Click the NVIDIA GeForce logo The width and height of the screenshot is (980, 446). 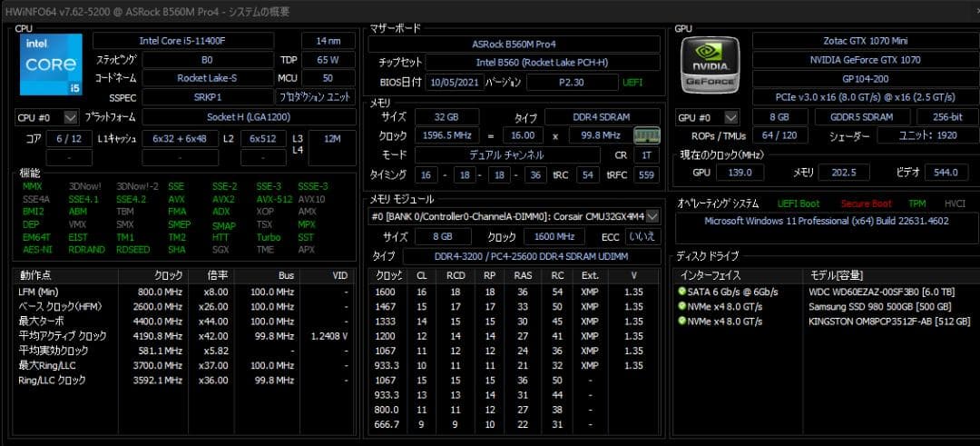(710, 65)
